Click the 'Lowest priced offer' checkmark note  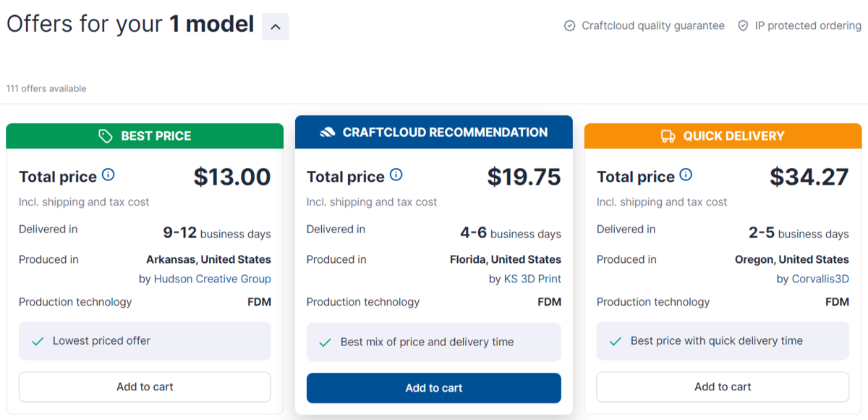coord(145,341)
